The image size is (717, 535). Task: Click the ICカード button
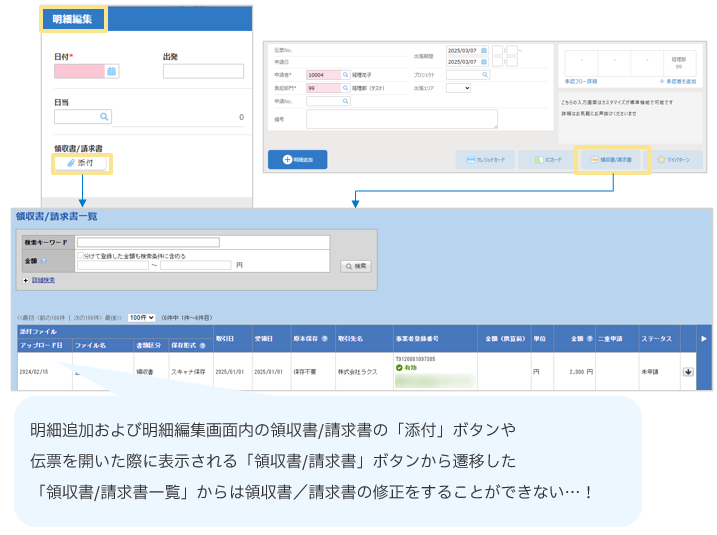[547, 160]
